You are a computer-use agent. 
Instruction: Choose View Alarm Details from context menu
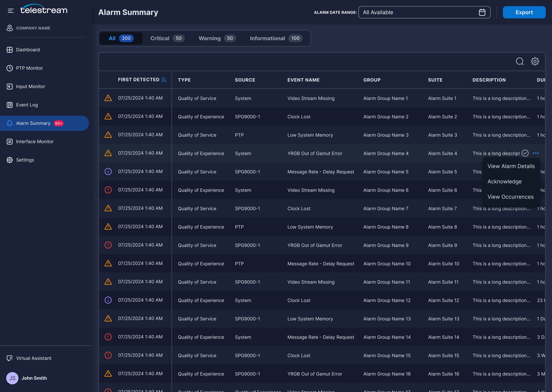click(511, 166)
